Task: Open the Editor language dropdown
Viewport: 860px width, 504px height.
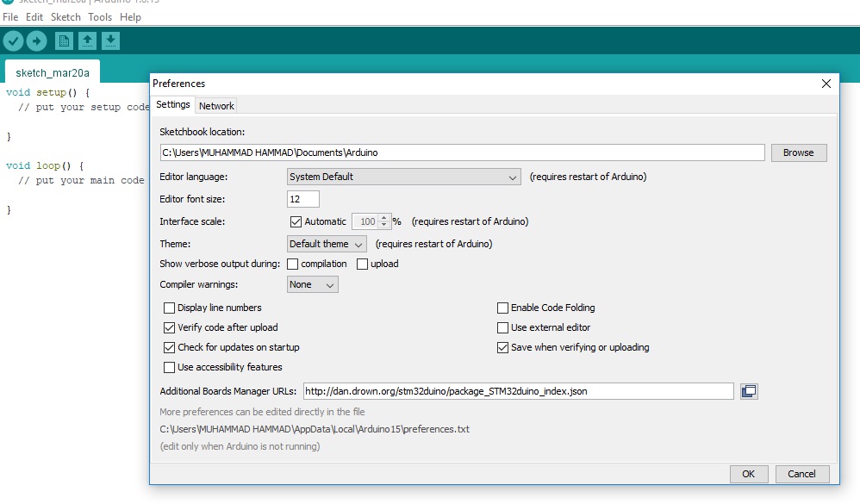Action: point(403,177)
